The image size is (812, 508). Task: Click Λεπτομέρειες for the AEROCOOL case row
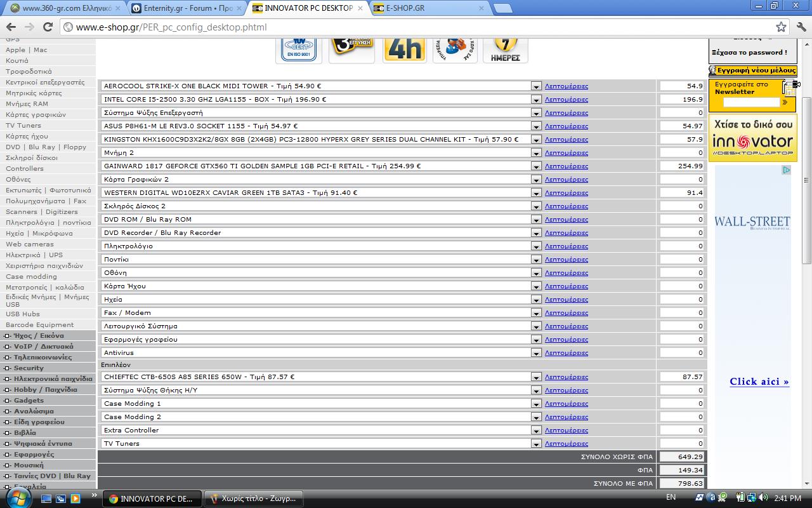(x=566, y=86)
